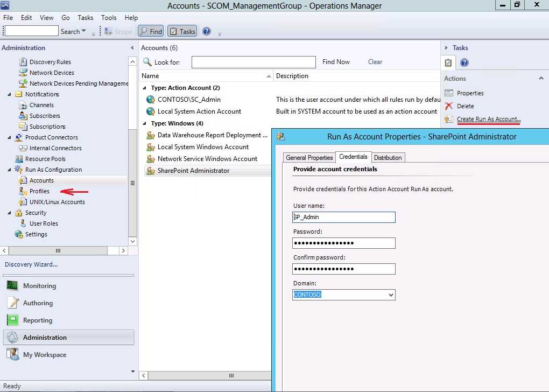This screenshot has width=549, height=392.
Task: Click navigation tree scroll down arrow
Action: (133, 241)
